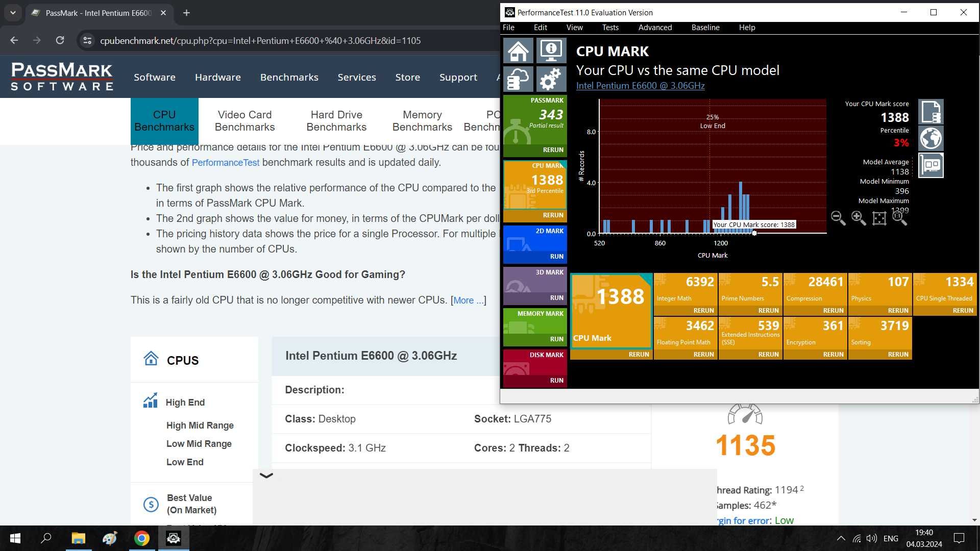Click the More... link about gaming
This screenshot has width=980, height=551.
[468, 300]
